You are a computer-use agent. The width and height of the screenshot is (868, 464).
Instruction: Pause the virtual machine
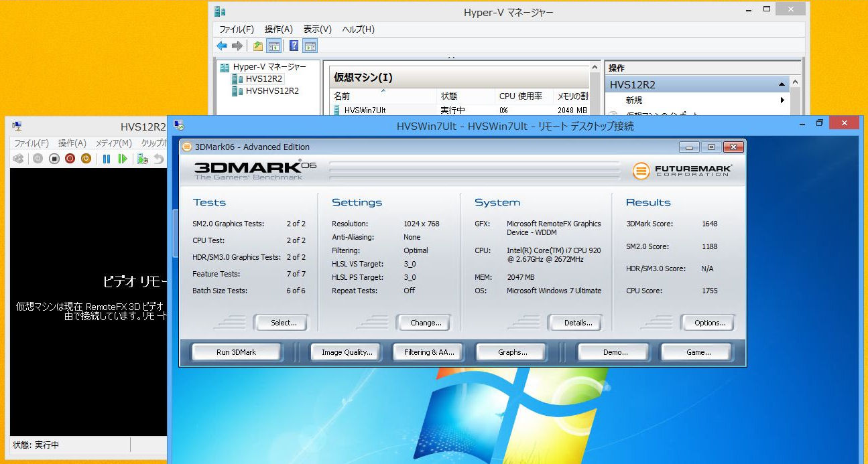point(106,159)
